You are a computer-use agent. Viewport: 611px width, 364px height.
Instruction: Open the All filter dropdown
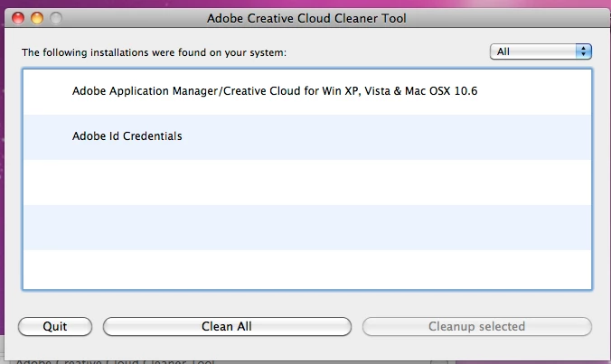pos(540,51)
